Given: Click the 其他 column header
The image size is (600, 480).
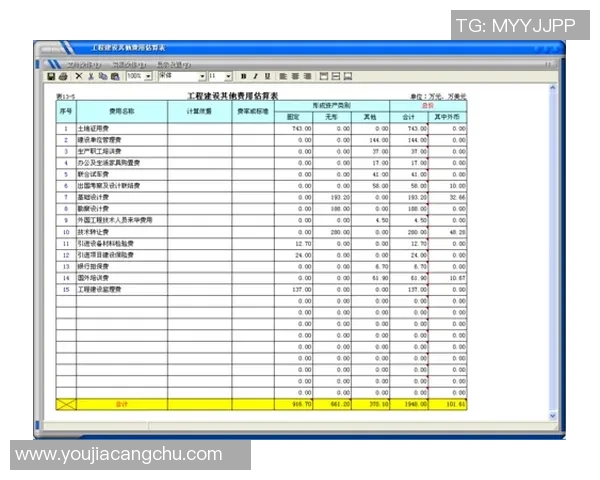Looking at the screenshot, I should coord(370,117).
